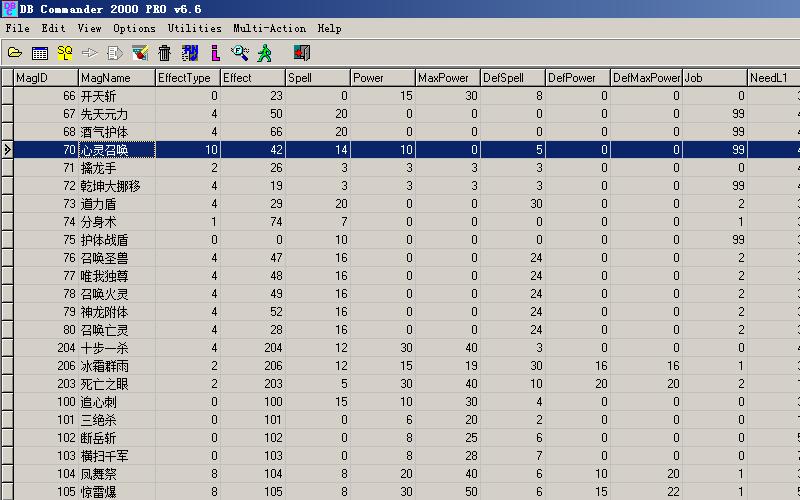Click the exit door icon
The width and height of the screenshot is (800, 500).
(301, 53)
